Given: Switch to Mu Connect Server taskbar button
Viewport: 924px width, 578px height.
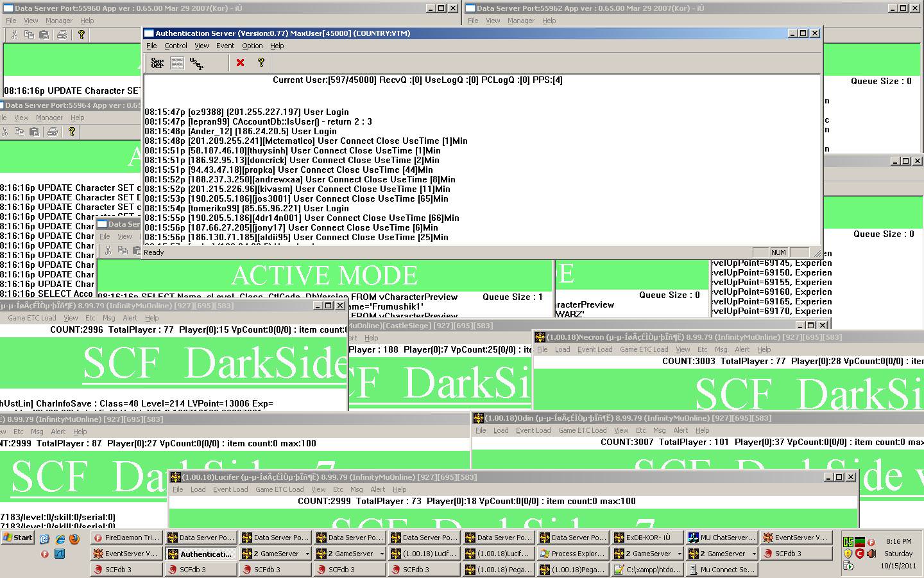Looking at the screenshot, I should 721,570.
